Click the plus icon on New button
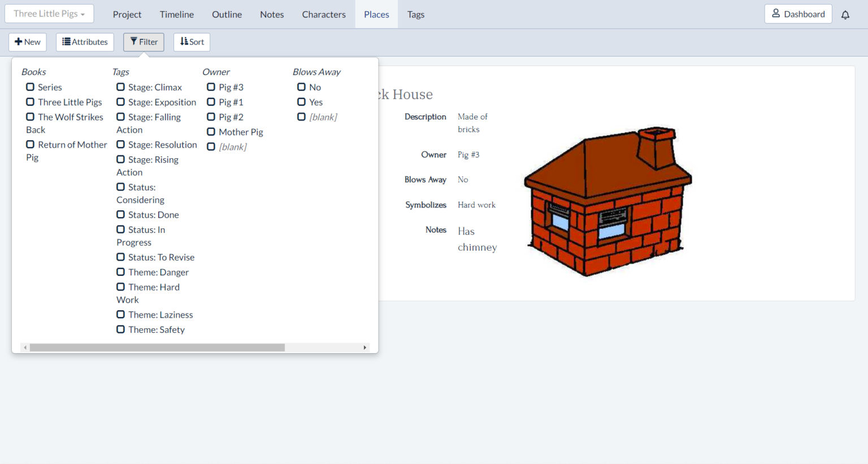The width and height of the screenshot is (868, 464). 18,42
